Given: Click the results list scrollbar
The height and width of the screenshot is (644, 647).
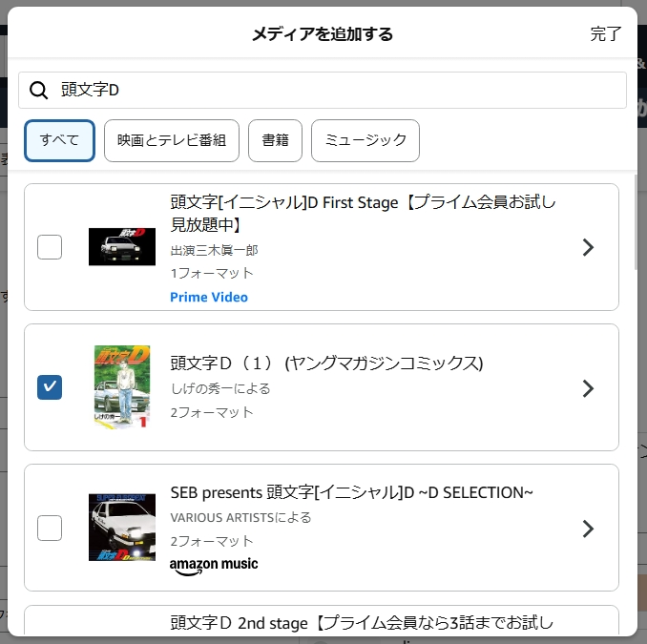Looking at the screenshot, I should [636, 222].
